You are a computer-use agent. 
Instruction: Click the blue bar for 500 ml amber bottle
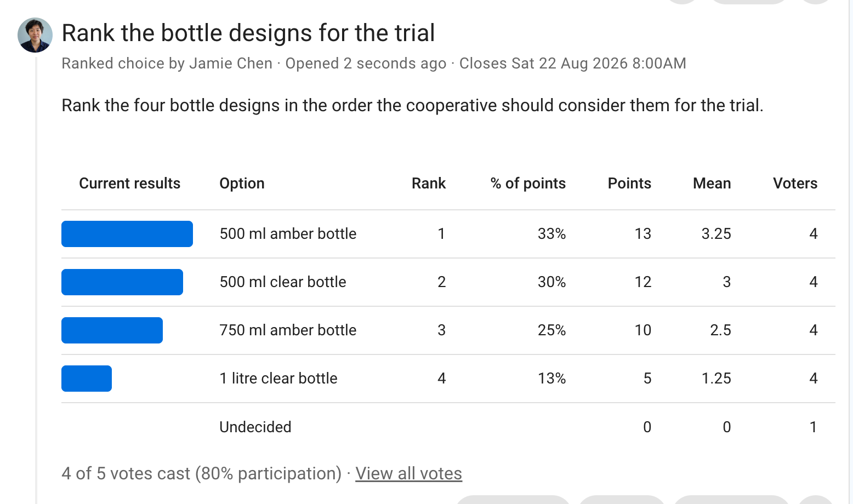pyautogui.click(x=127, y=234)
